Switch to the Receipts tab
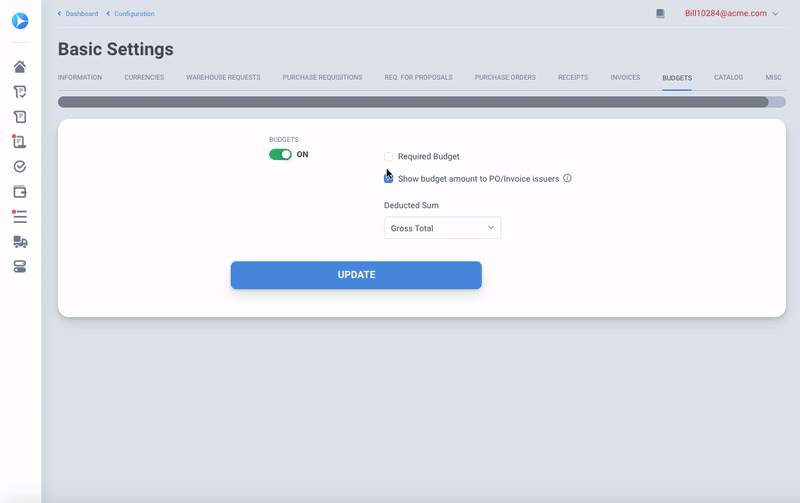The image size is (800, 503). 573,78
